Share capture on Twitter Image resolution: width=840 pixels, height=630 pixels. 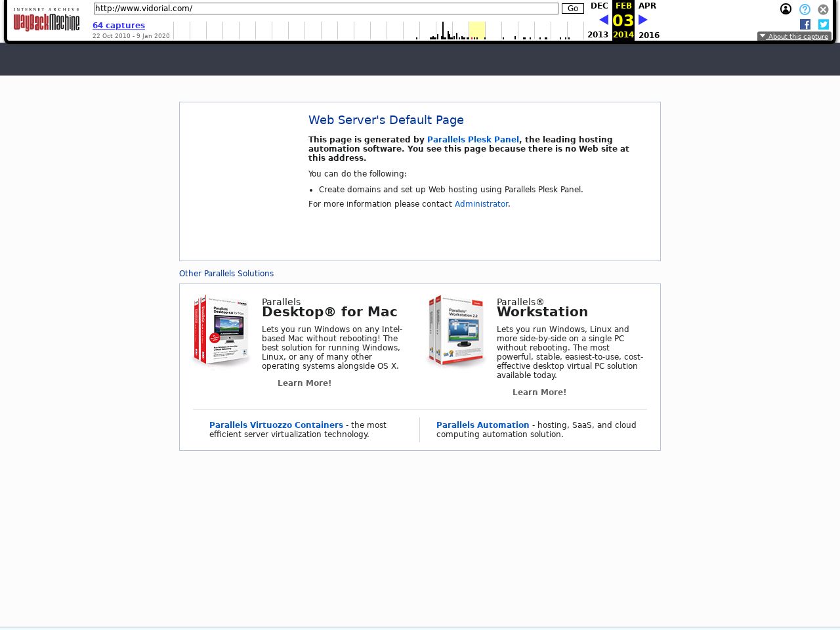click(x=823, y=24)
